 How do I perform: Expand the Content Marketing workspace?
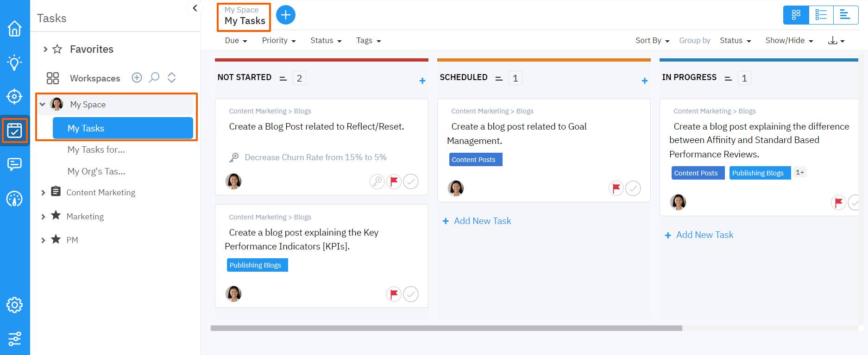43,193
